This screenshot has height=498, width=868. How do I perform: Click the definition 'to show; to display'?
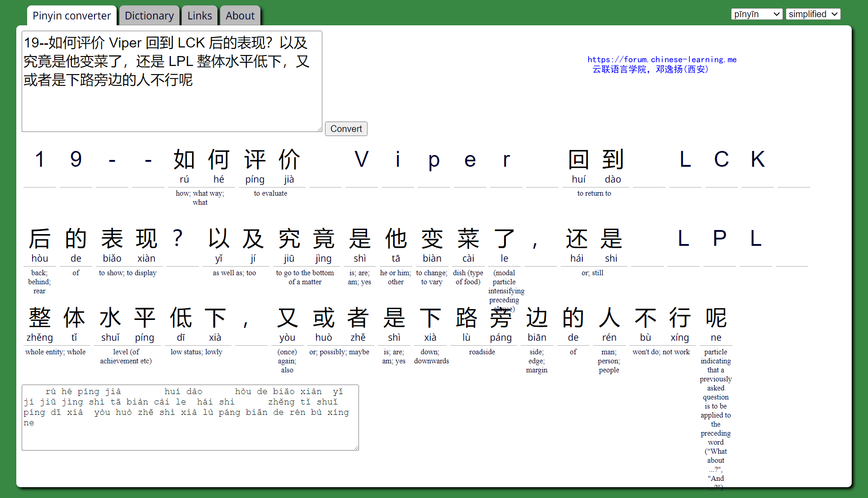point(127,273)
